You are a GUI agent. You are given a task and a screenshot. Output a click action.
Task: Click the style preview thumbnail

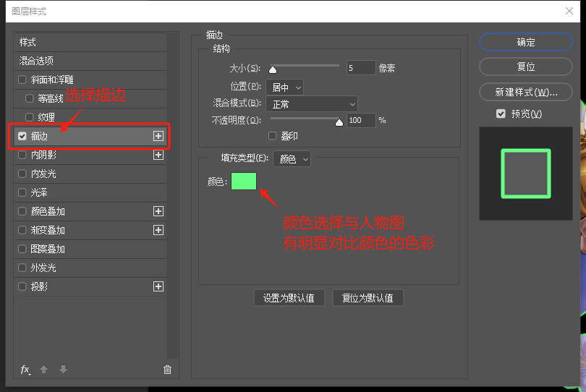526,174
